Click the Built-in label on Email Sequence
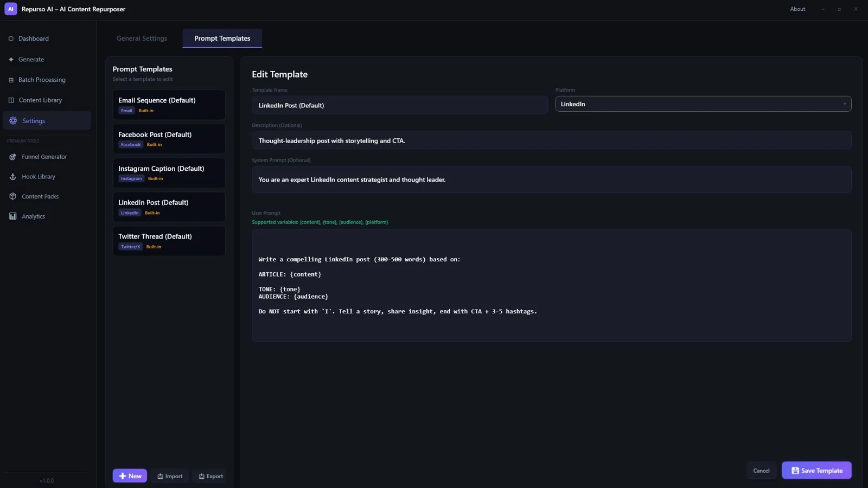 tap(146, 111)
